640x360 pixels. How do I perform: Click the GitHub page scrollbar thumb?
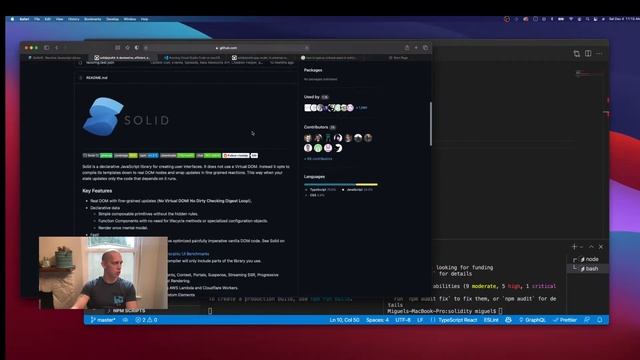click(x=431, y=124)
